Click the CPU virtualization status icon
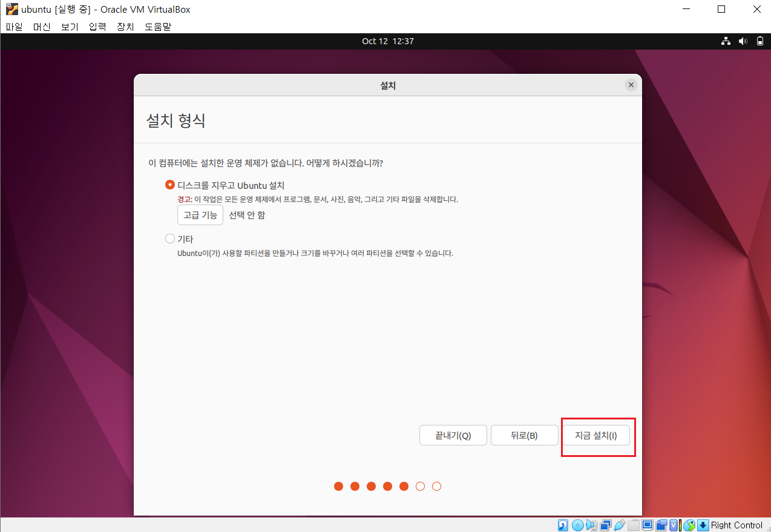 coord(675,525)
